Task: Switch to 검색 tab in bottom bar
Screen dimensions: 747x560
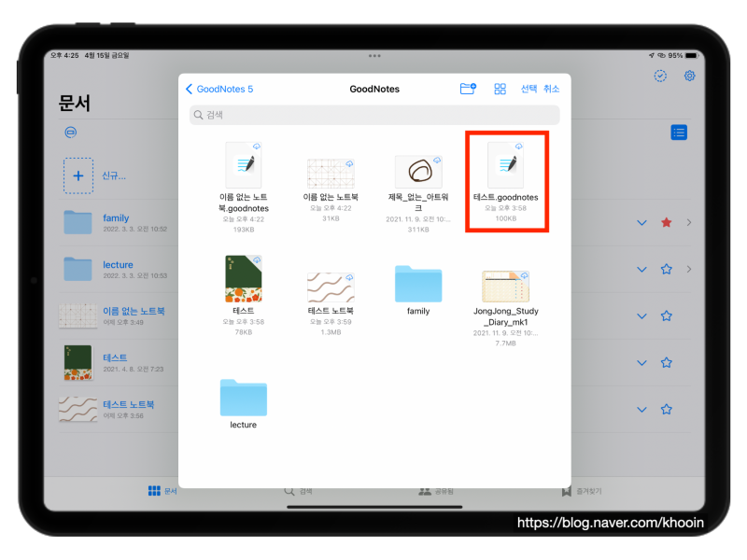Action: pos(298,491)
